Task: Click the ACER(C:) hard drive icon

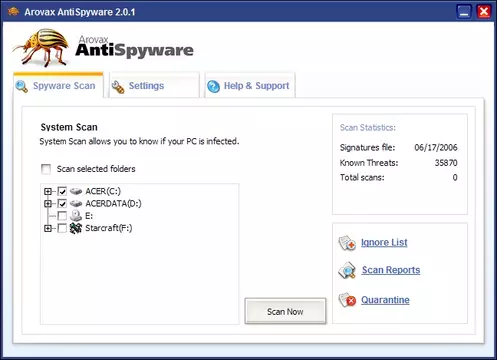Action: (76, 191)
